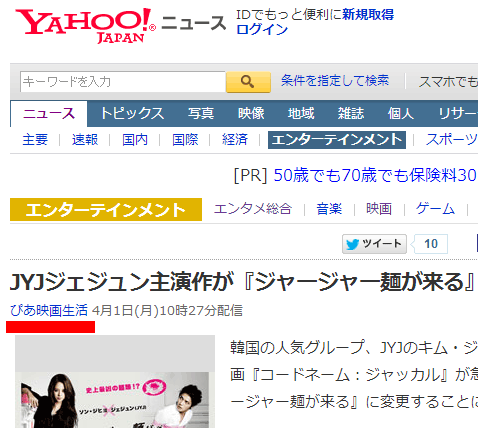Open the ログイン link
Screen dimensions: 478x428
262,30
